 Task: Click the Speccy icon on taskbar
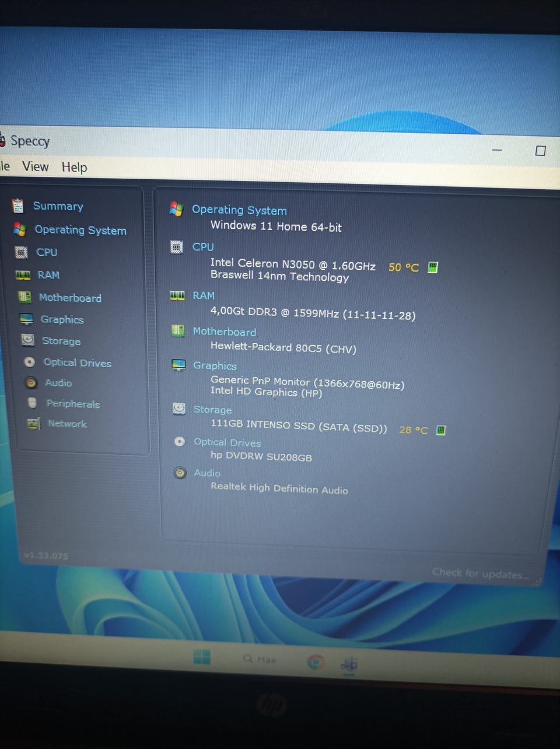tap(349, 664)
